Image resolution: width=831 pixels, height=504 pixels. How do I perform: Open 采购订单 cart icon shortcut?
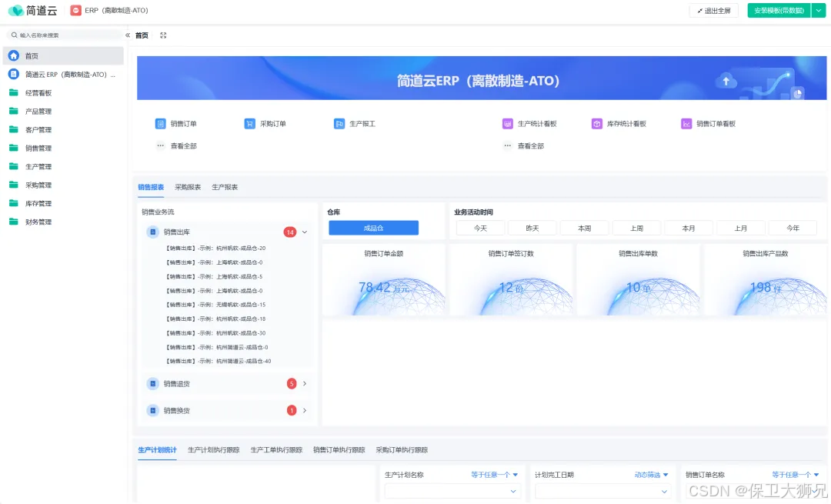249,123
